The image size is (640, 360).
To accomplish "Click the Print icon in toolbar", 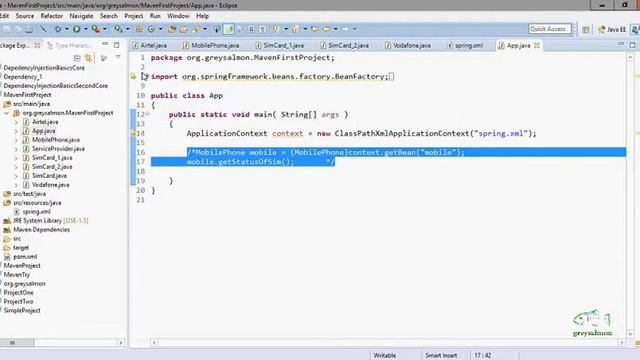I will tap(29, 29).
